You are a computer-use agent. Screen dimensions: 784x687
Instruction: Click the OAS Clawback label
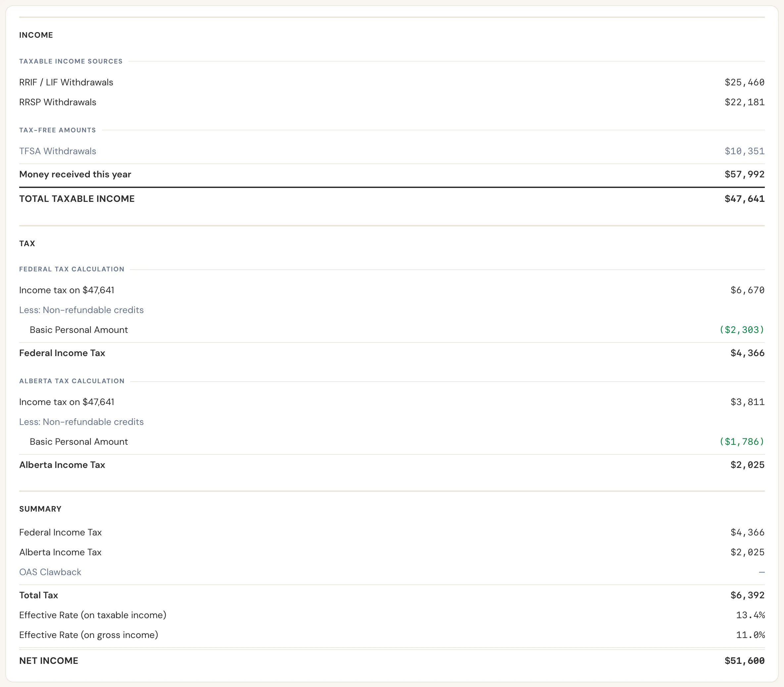tap(50, 572)
